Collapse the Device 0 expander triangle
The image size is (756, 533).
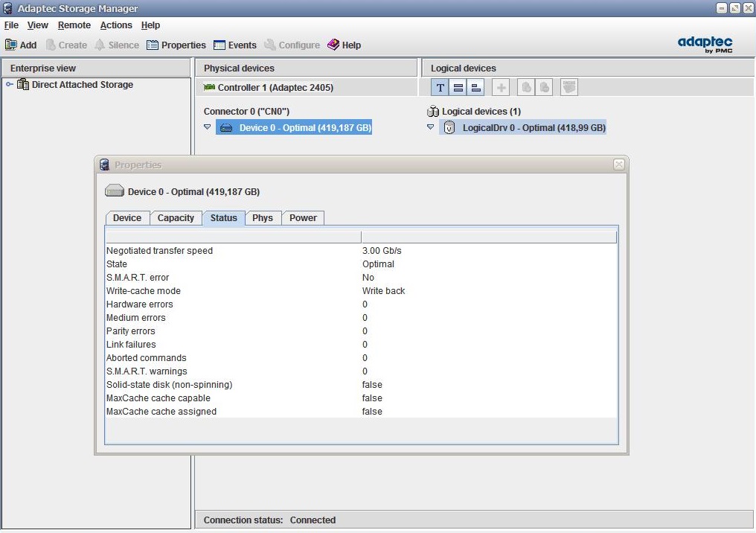pyautogui.click(x=208, y=127)
